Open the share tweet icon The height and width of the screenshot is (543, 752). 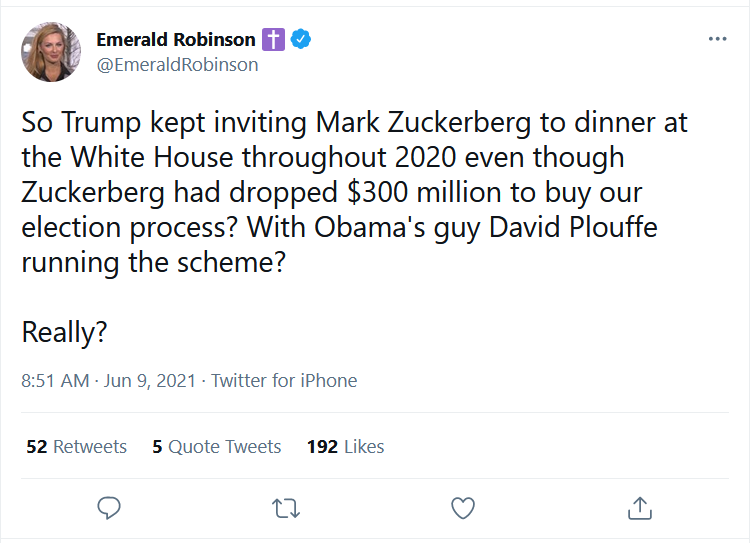pyautogui.click(x=640, y=508)
